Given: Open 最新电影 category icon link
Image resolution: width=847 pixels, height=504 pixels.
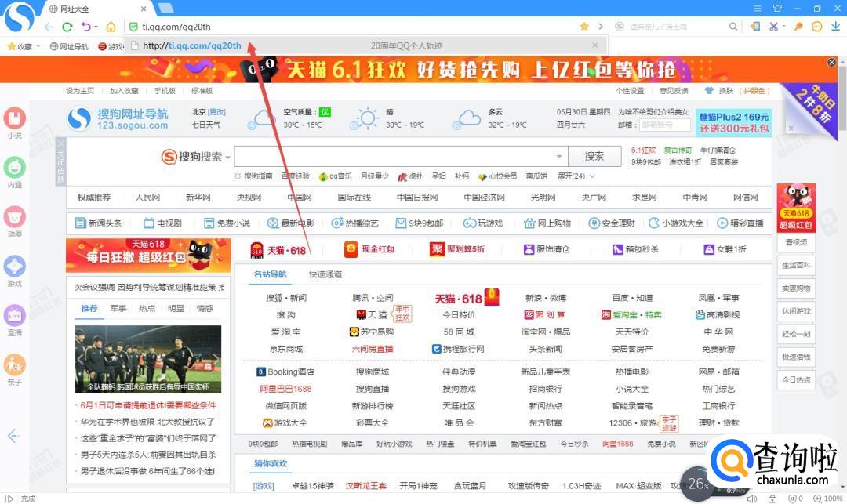Looking at the screenshot, I should (x=291, y=223).
